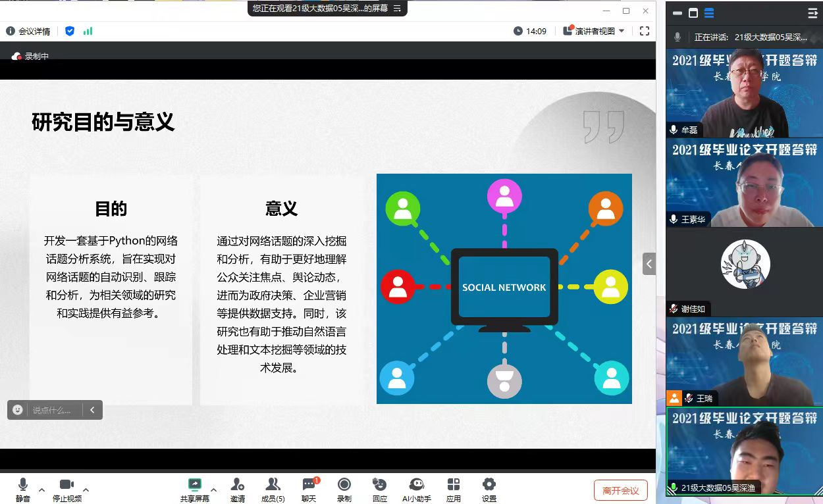Maximize the meeting window
Image resolution: width=823 pixels, height=504 pixels.
coord(626,11)
